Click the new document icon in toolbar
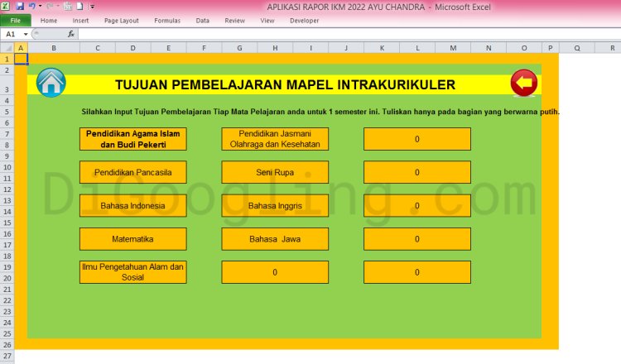621x364 pixels. 79,6
